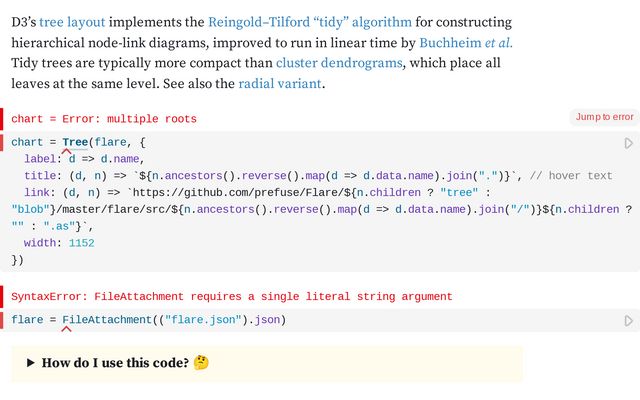Click the Tree function name in code
The image size is (640, 400).
[75, 143]
